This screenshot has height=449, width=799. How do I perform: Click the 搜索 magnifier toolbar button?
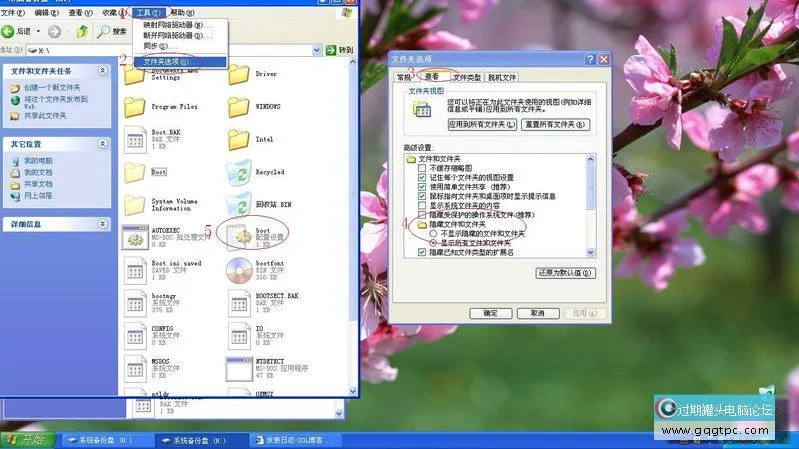[x=112, y=32]
